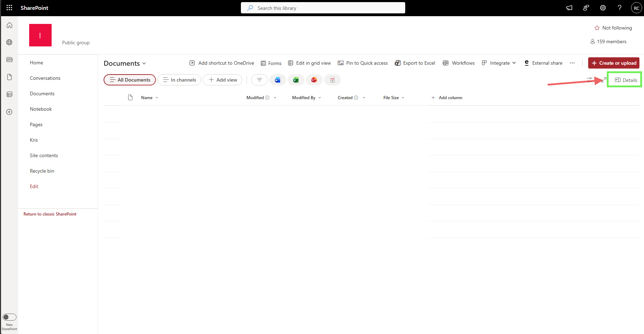
Task: Open the filter lines pill button
Action: coord(259,80)
